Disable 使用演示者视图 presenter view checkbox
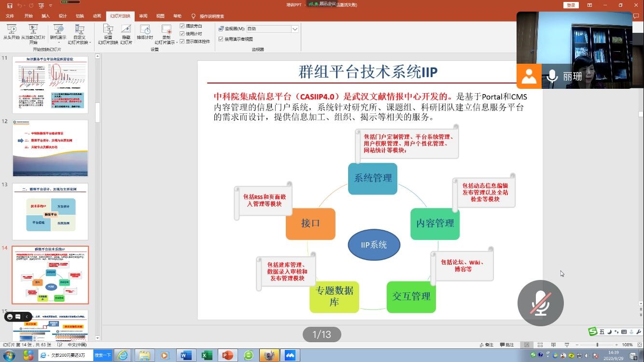 point(221,39)
